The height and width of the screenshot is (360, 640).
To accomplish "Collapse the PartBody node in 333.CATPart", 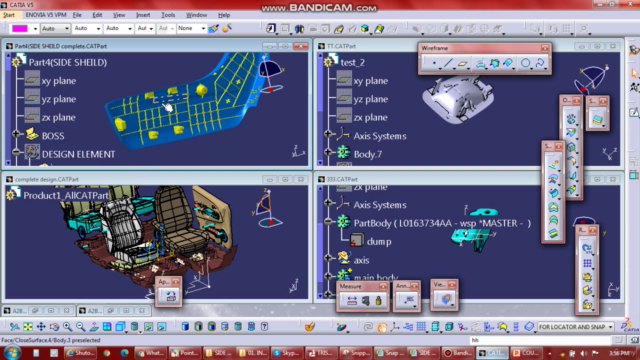I will click(x=328, y=221).
